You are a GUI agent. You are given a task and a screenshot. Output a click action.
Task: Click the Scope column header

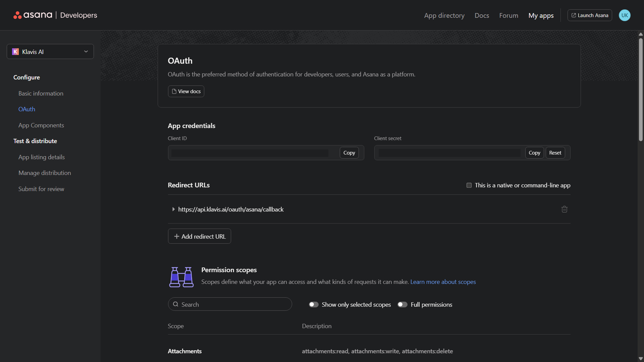(x=176, y=326)
